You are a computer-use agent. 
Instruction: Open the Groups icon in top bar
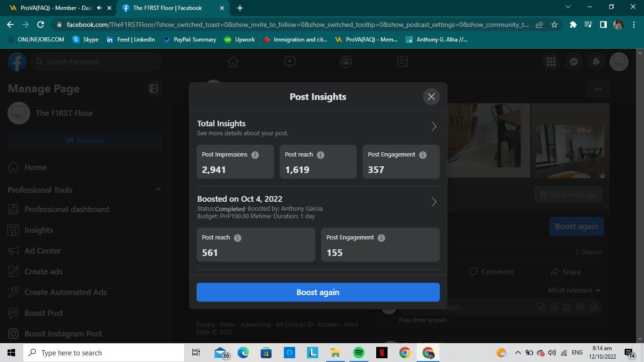[x=346, y=62]
